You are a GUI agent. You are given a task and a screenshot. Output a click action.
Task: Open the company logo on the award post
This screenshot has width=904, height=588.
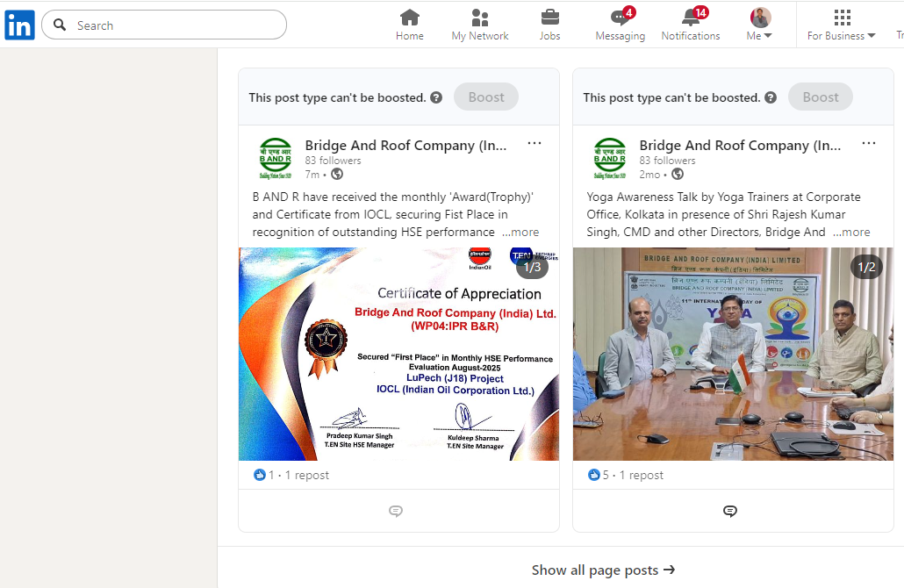coord(276,158)
